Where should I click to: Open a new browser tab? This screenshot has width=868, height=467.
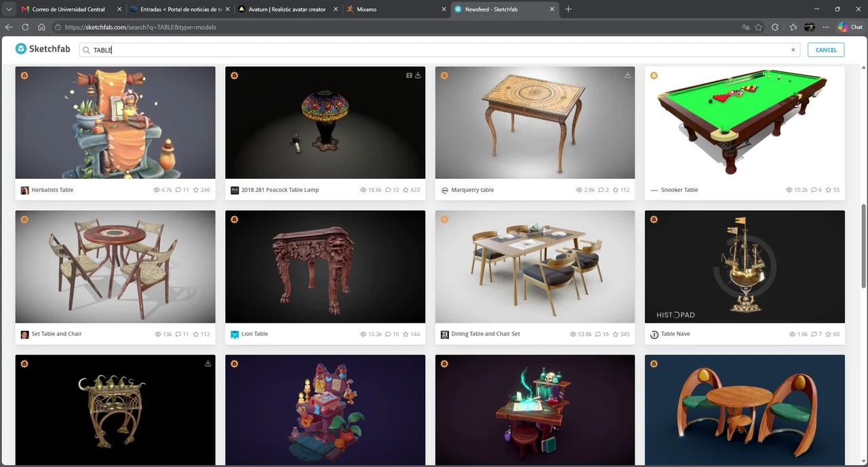pos(568,9)
